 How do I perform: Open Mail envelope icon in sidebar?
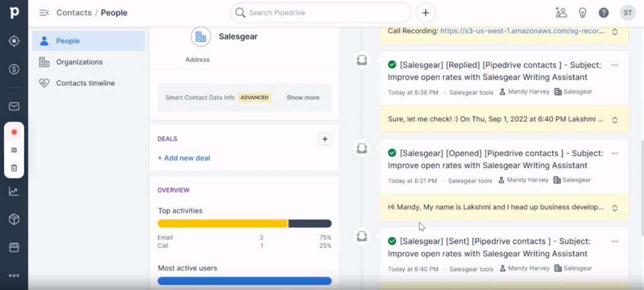pyautogui.click(x=14, y=106)
